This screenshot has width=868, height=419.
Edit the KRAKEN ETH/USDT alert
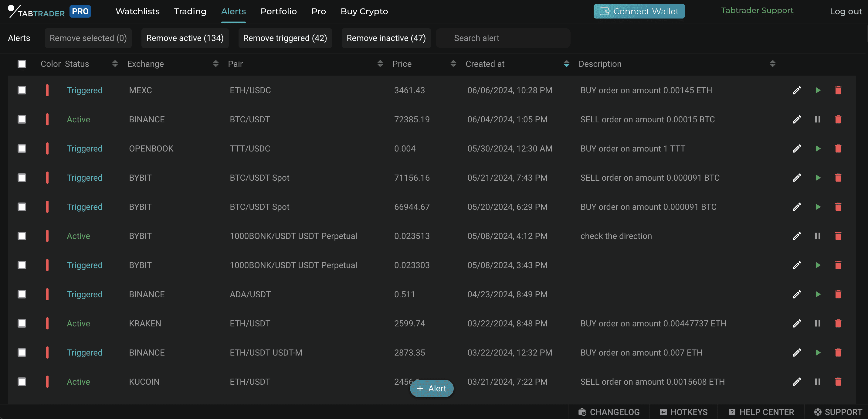point(797,324)
